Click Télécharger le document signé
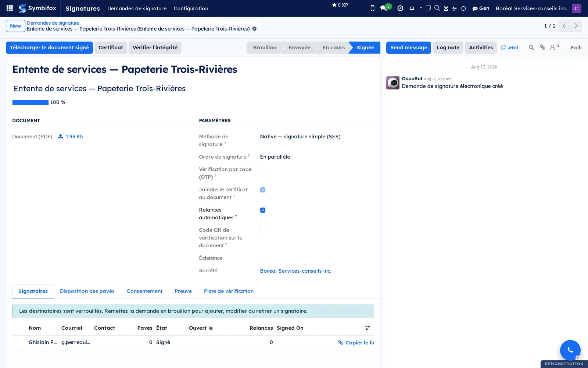Viewport: 588px width, 368px height. click(49, 47)
